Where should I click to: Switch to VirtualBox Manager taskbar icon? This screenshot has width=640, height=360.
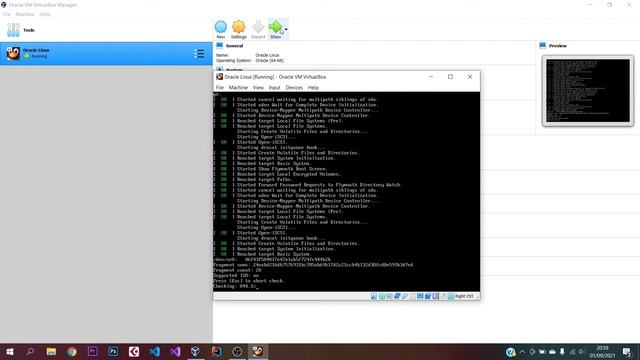[196, 351]
